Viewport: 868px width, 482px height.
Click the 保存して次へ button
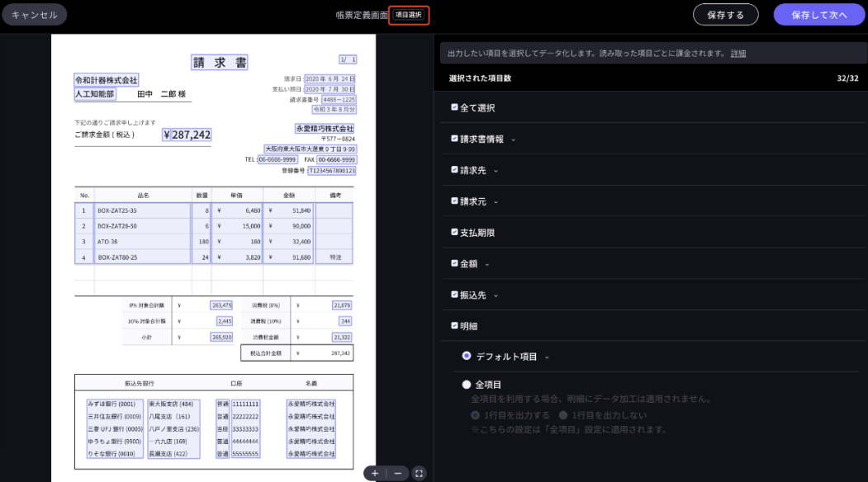[818, 15]
